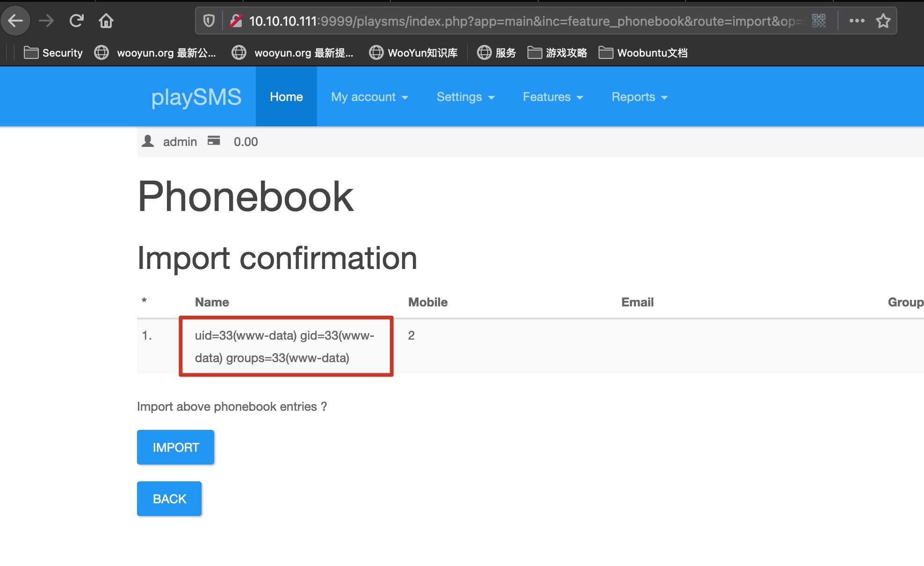
Task: Select the Home navigation tab
Action: click(286, 97)
